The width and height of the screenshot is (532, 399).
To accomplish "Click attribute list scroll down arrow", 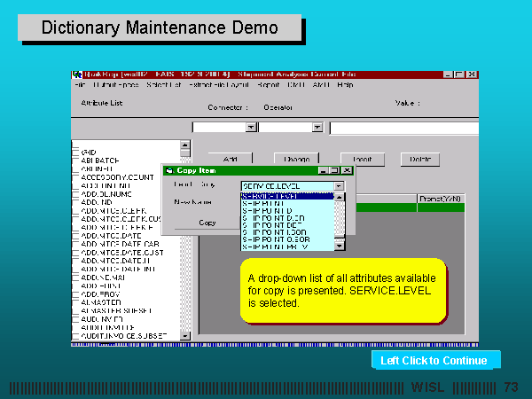I will click(x=184, y=336).
